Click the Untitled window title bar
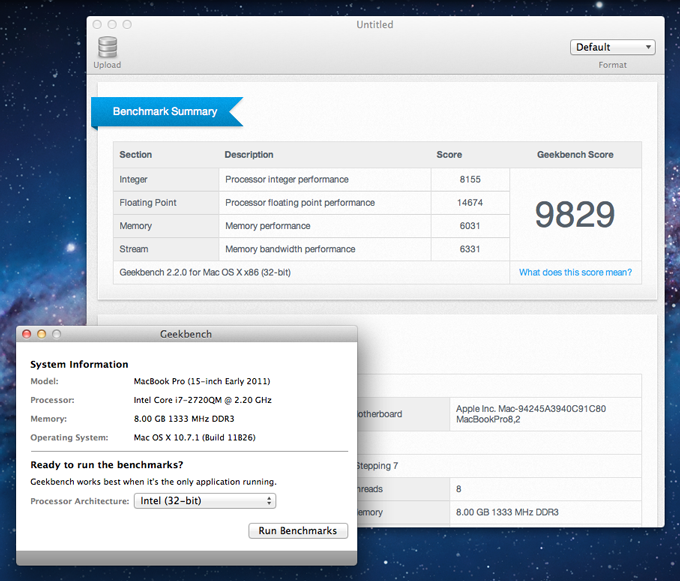 click(375, 25)
